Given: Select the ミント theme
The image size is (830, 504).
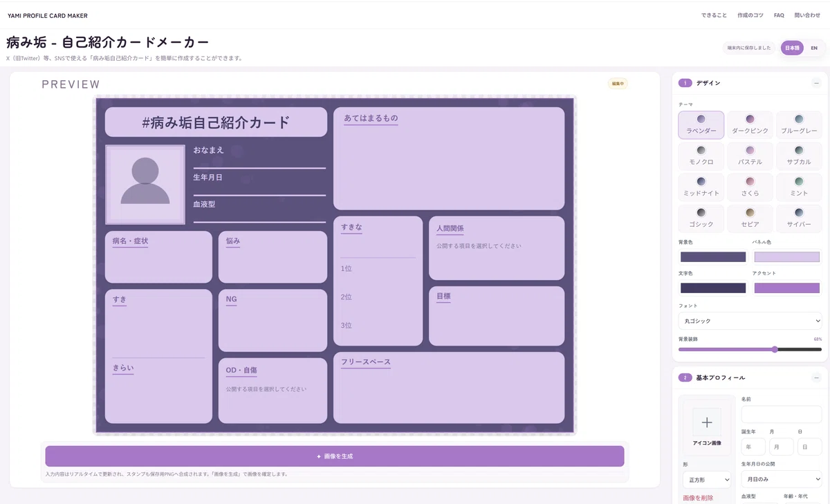Looking at the screenshot, I should pyautogui.click(x=799, y=187).
